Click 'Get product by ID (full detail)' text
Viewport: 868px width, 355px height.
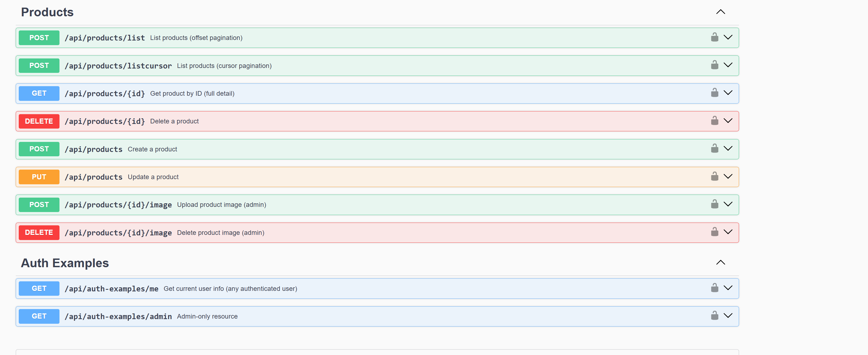(x=192, y=94)
